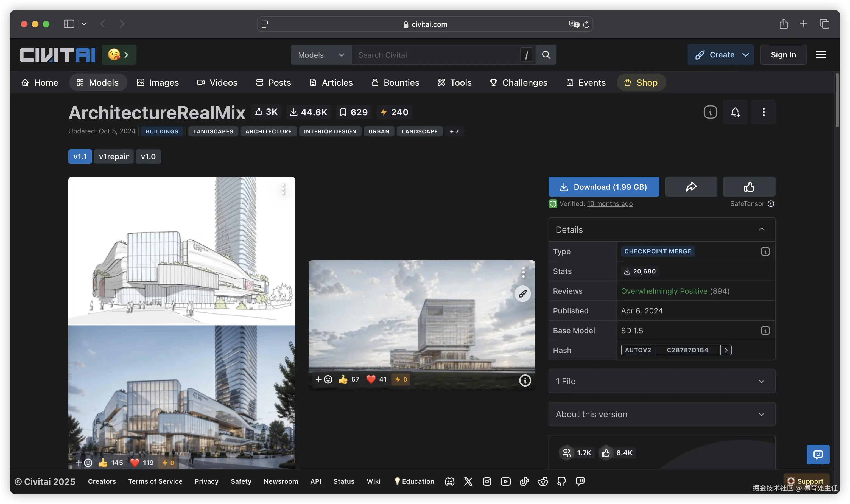Open the Discord icon in the footer
Viewport: 850px width, 504px height.
(450, 481)
